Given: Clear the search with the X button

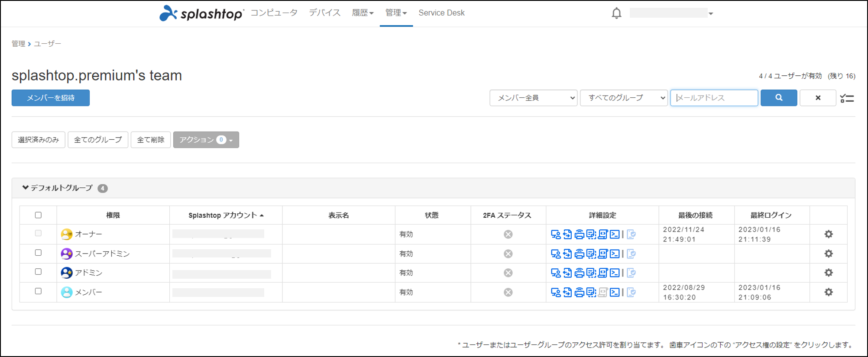Looking at the screenshot, I should pos(818,98).
